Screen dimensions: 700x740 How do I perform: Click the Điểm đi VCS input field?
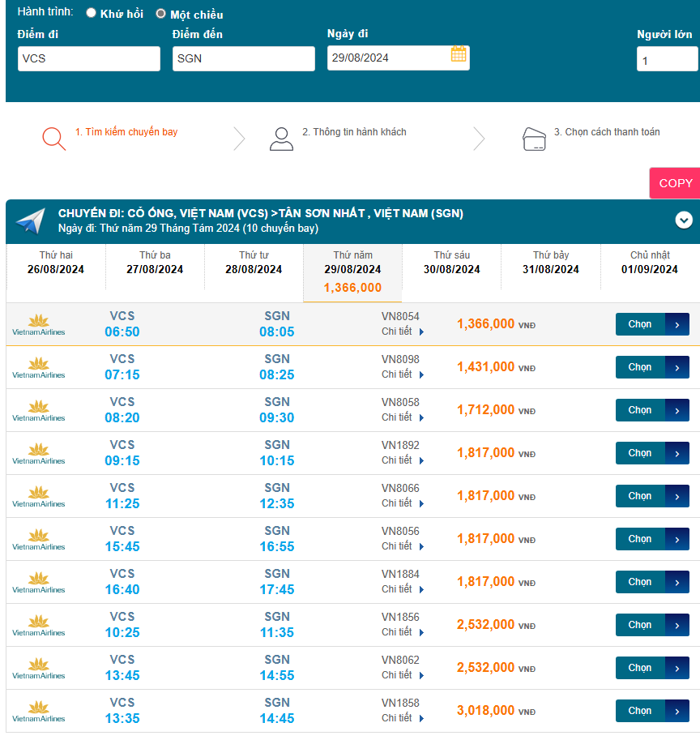click(x=89, y=58)
